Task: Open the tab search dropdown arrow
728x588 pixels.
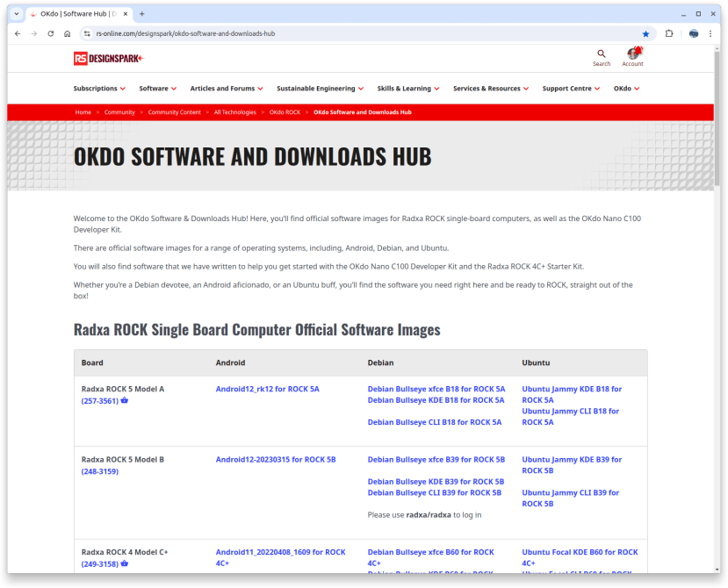Action: click(17, 14)
